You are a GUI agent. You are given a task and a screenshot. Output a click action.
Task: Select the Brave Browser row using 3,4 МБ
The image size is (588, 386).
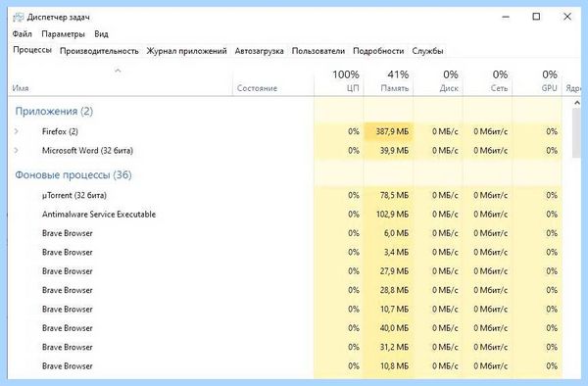[285, 252]
